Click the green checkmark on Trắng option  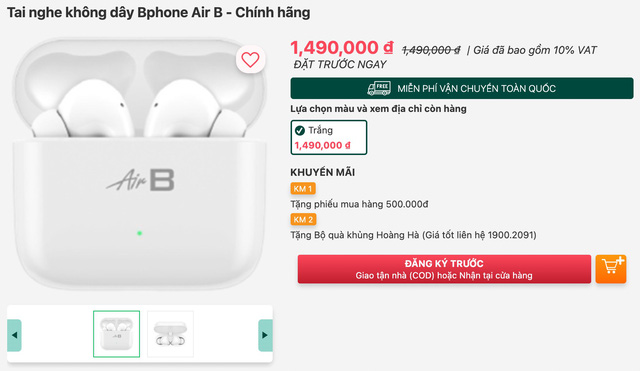pos(300,131)
